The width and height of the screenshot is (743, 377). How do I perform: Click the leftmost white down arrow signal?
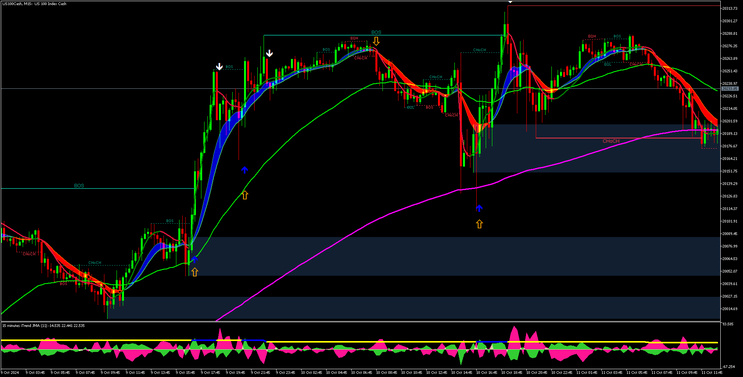pos(219,66)
